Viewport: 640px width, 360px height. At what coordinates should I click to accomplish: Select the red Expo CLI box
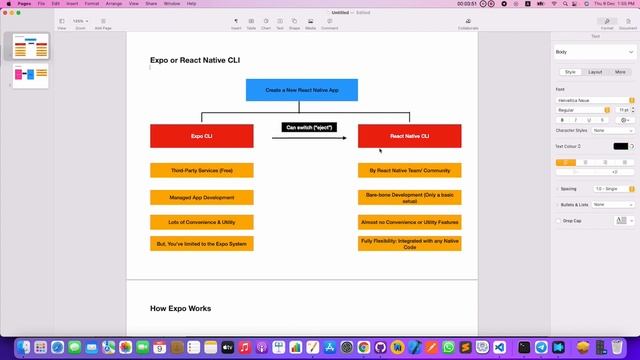202,136
